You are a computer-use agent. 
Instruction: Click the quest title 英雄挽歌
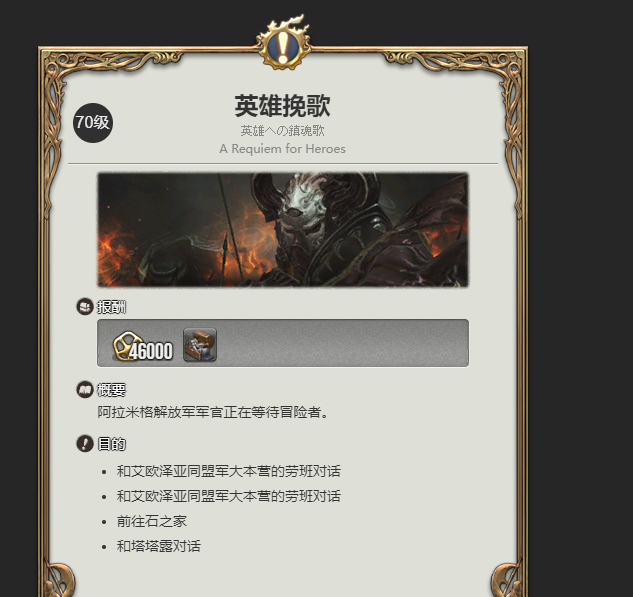pyautogui.click(x=283, y=106)
